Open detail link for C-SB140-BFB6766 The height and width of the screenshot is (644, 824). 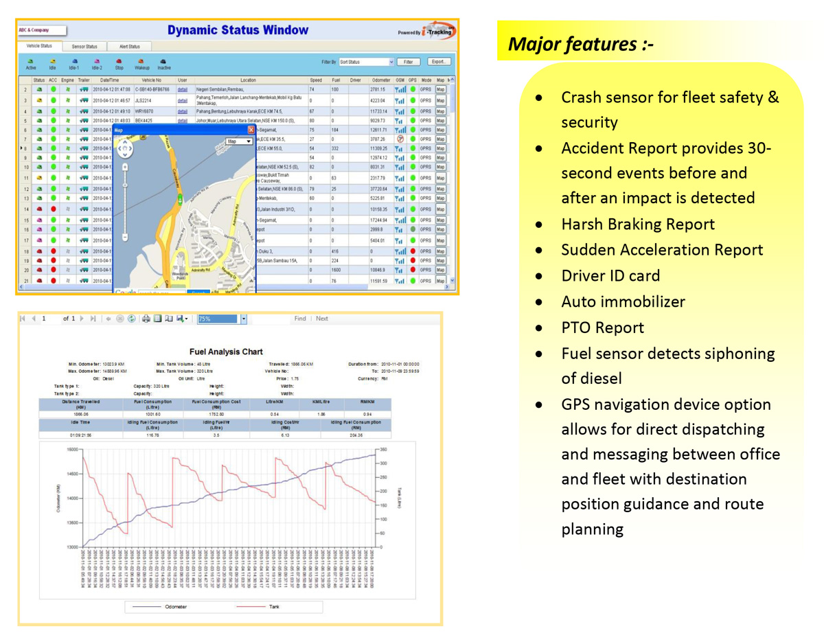click(182, 89)
